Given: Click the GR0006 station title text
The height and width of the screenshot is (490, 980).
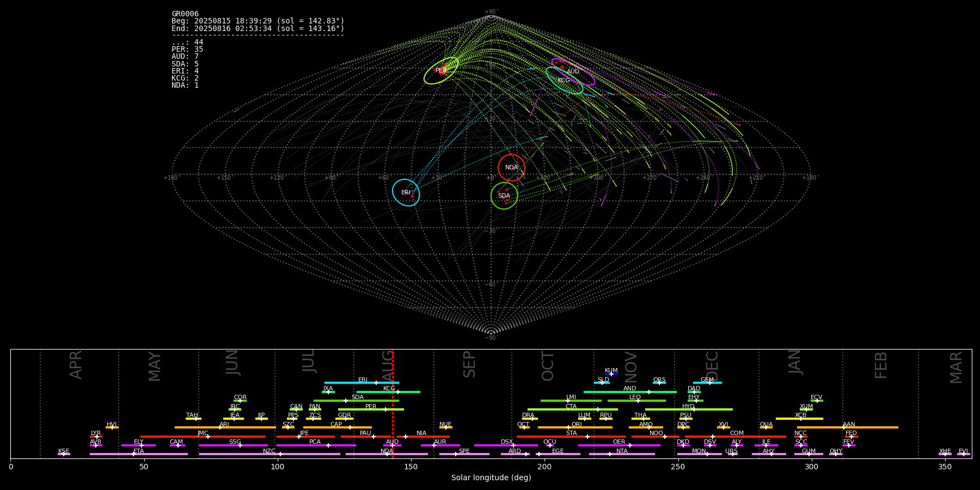Looking at the screenshot, I should pos(185,14).
